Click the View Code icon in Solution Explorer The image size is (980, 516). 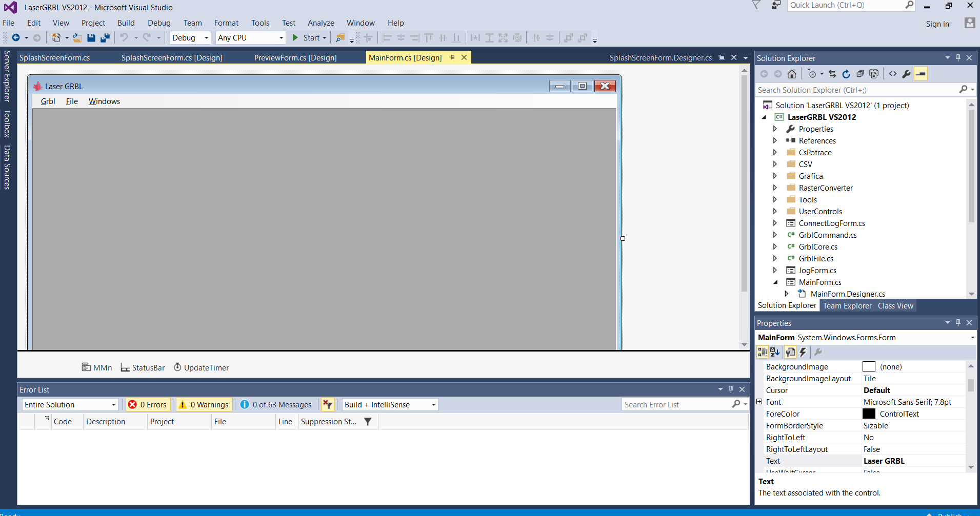(893, 74)
